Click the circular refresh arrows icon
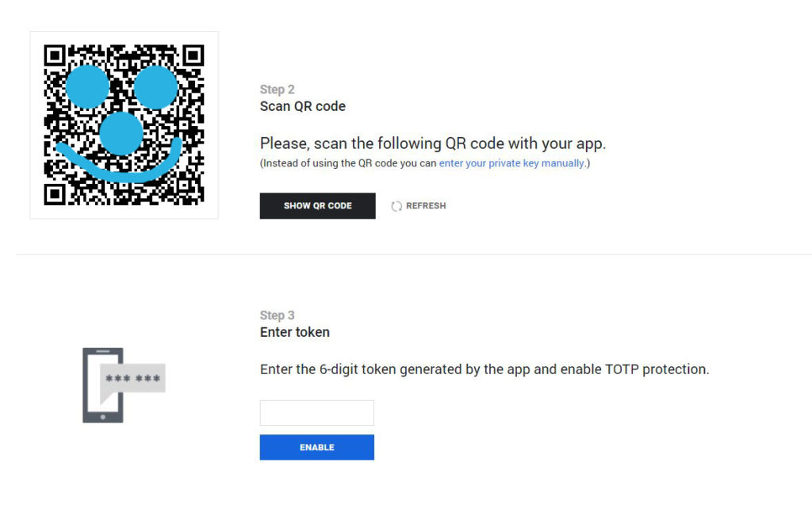The height and width of the screenshot is (520, 812). (396, 206)
